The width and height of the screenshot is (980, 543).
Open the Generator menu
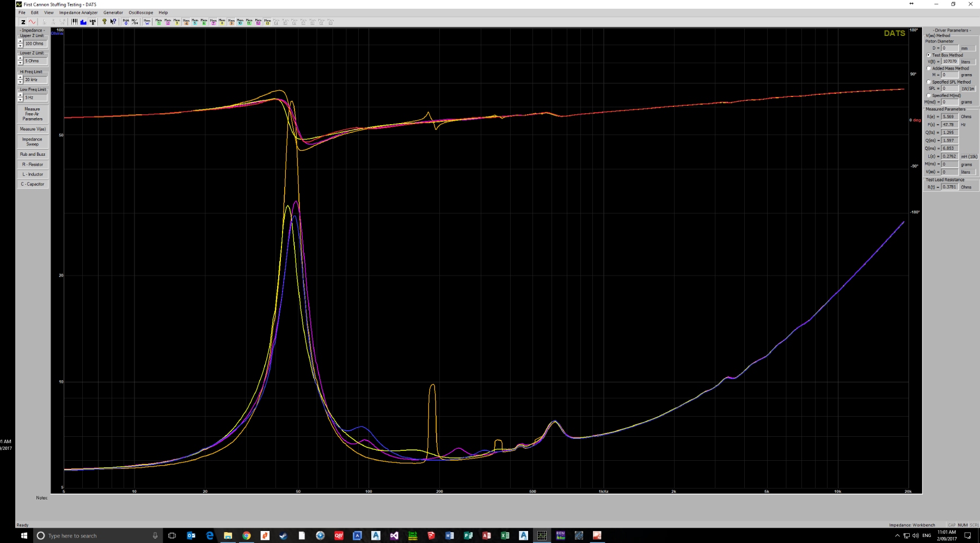pyautogui.click(x=113, y=13)
